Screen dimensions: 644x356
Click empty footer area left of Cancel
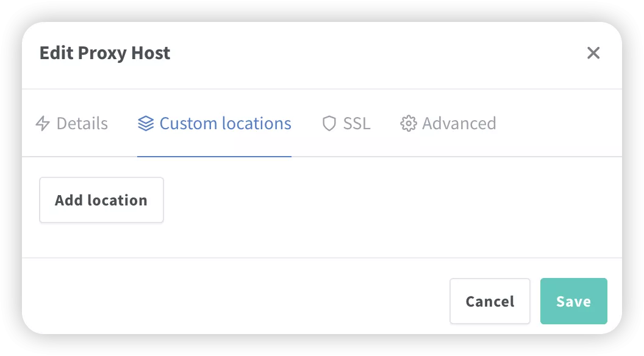234,301
